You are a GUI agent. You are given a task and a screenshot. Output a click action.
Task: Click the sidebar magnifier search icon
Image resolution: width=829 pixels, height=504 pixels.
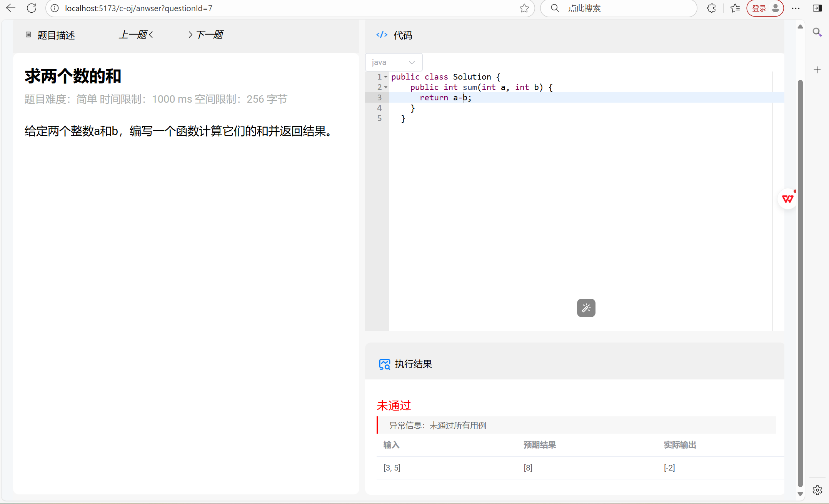pos(817,32)
